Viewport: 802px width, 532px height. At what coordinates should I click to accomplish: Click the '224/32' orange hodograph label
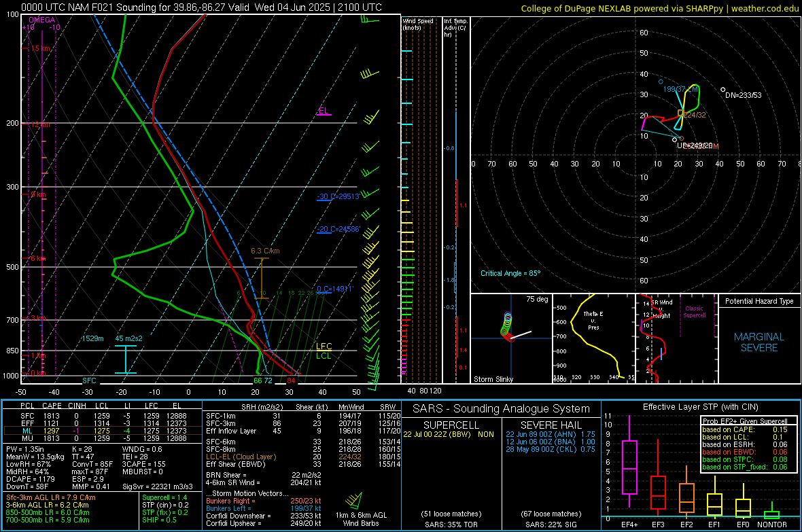pos(695,115)
